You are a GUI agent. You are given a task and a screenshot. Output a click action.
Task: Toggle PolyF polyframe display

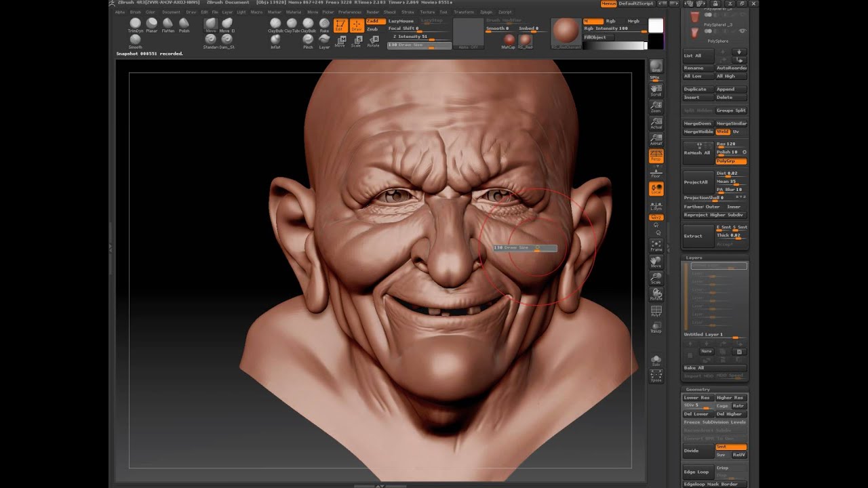coord(656,311)
